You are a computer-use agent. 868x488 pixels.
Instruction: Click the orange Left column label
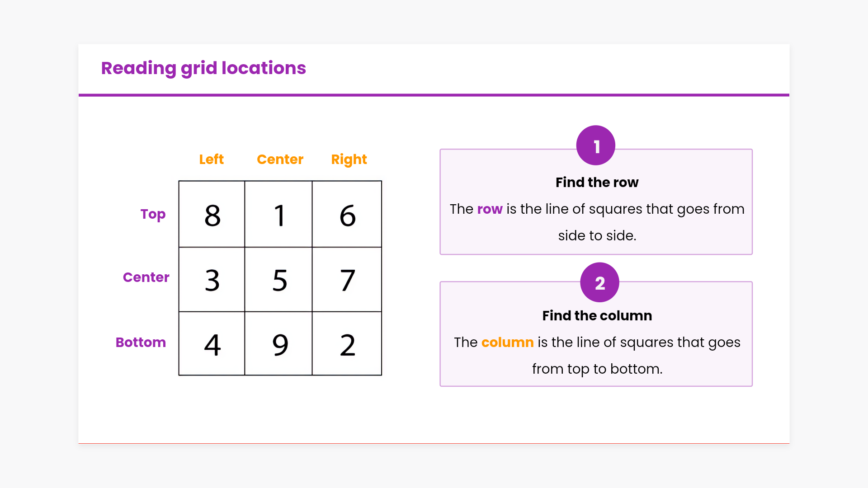[211, 160]
